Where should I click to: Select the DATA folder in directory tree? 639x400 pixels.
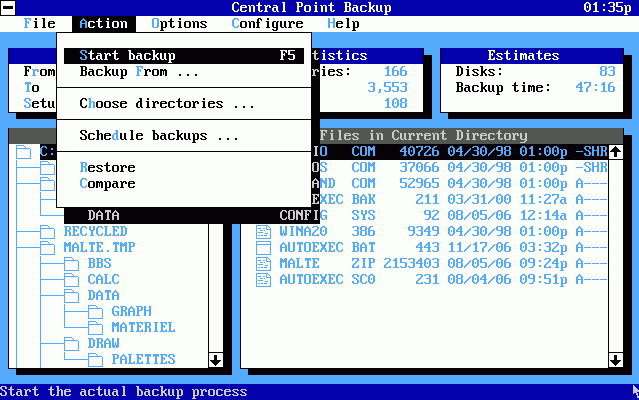103,295
